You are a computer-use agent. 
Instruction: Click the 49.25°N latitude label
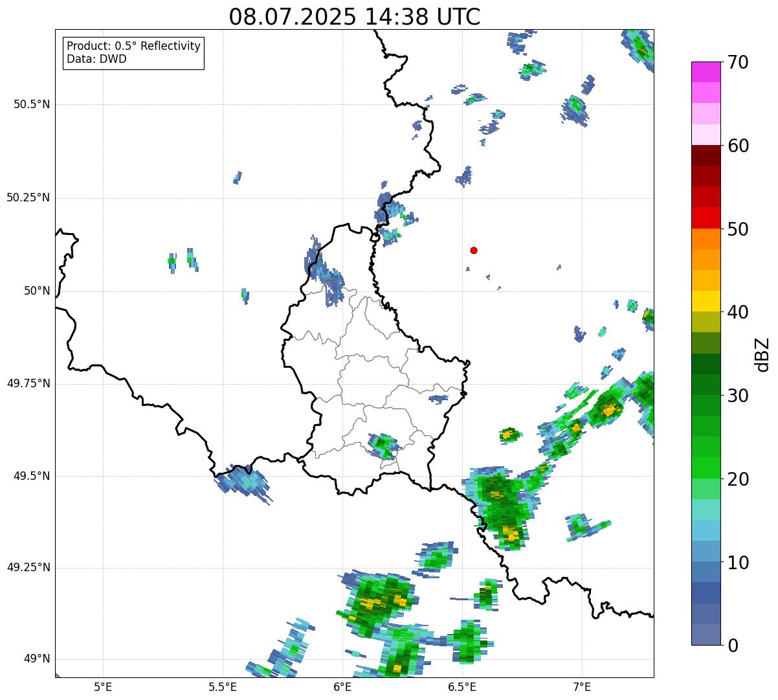(x=28, y=567)
